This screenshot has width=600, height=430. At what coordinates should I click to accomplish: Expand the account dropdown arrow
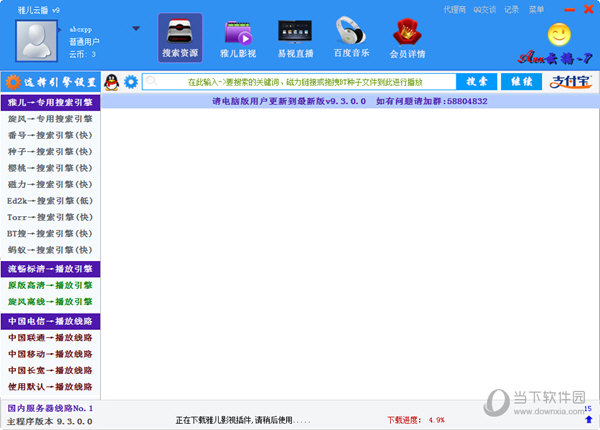point(136,28)
